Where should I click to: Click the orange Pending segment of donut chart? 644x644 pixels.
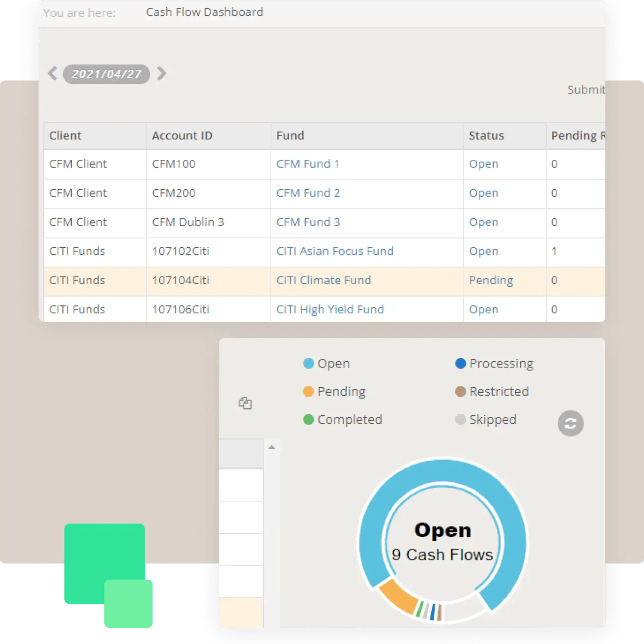398,597
